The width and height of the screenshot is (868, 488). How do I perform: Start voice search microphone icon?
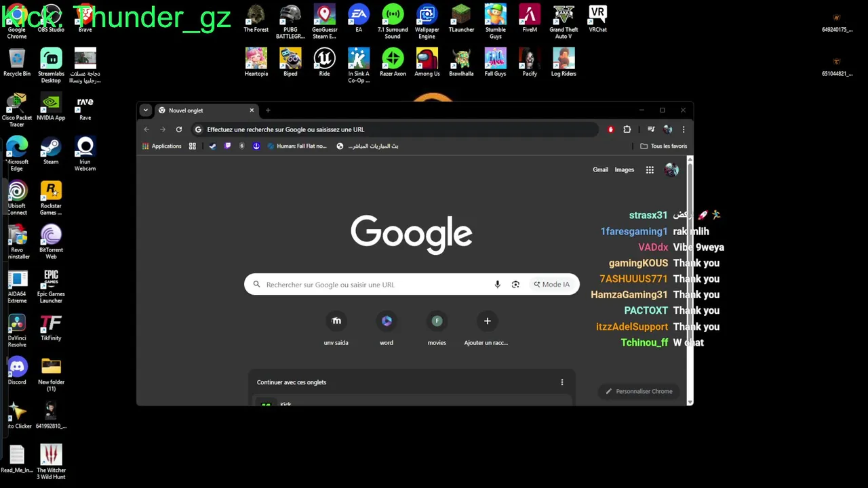(497, 285)
